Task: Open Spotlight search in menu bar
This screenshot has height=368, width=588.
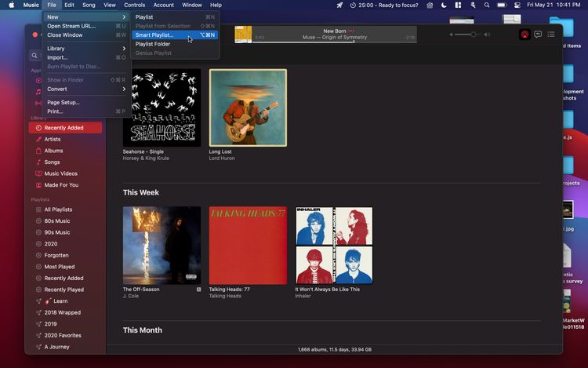Action: click(x=487, y=5)
